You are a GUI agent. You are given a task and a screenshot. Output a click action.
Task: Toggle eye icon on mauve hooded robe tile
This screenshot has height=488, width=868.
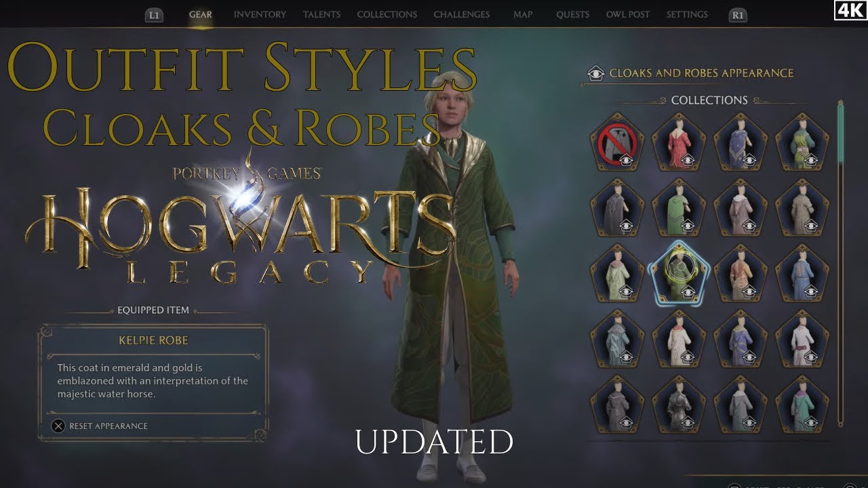750,226
